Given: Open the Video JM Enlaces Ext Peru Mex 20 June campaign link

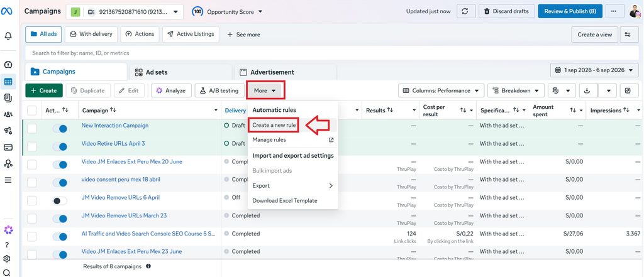Looking at the screenshot, I should tap(132, 161).
